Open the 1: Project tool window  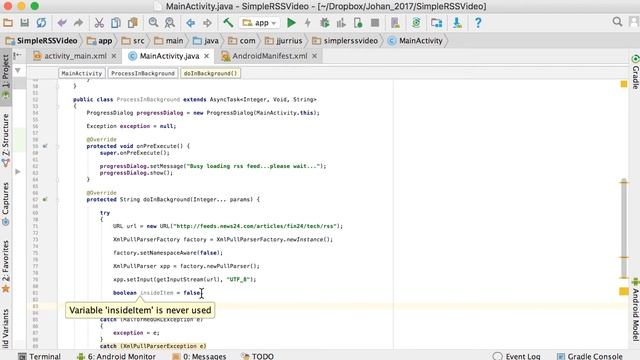(6, 76)
